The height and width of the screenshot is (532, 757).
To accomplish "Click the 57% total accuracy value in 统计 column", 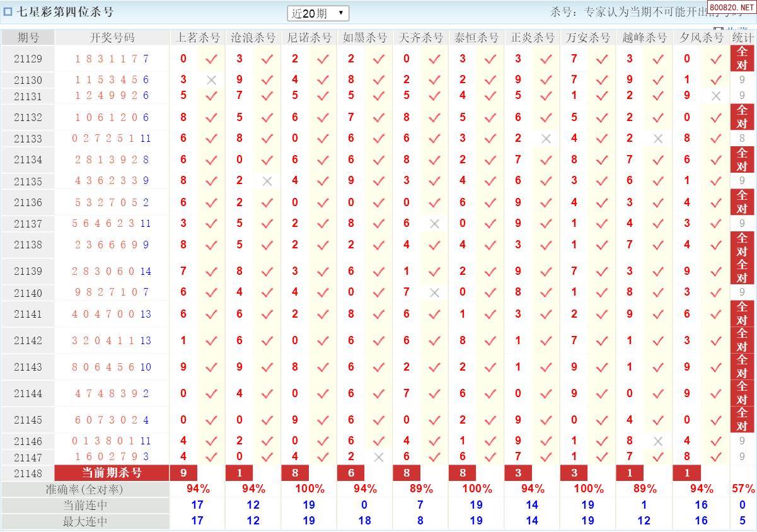I will click(x=743, y=489).
